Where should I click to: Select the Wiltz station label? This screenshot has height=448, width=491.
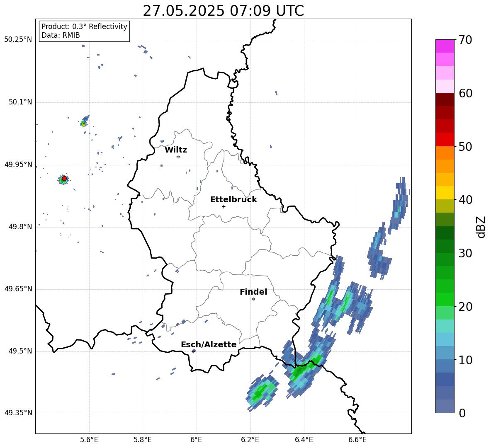pyautogui.click(x=176, y=150)
